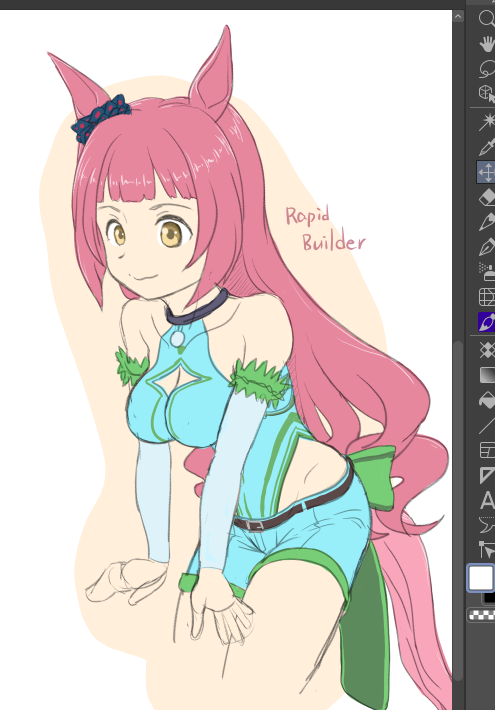Screen dimensions: 495x710
Task: Select the Pencil tool
Action: 487,222
